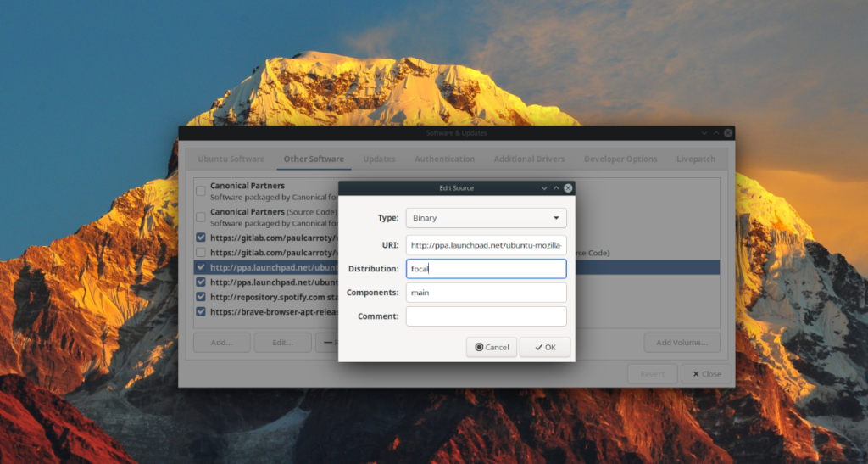The height and width of the screenshot is (464, 868).
Task: Click the Edit... button in Software & Updates
Action: (282, 343)
